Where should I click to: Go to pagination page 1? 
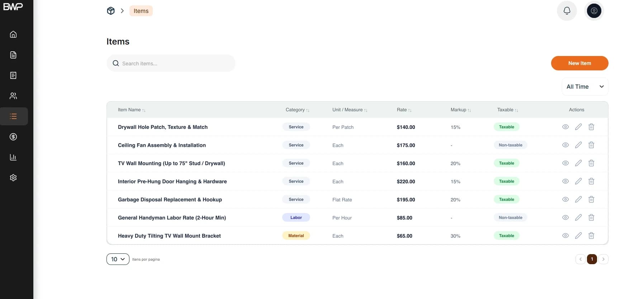(x=592, y=259)
